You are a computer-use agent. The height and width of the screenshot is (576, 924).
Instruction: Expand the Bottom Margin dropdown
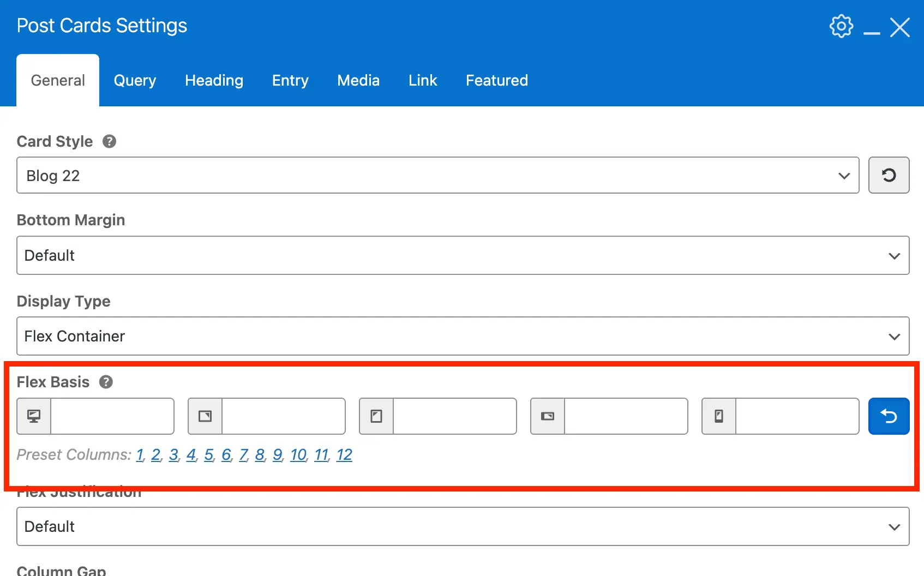click(x=463, y=255)
